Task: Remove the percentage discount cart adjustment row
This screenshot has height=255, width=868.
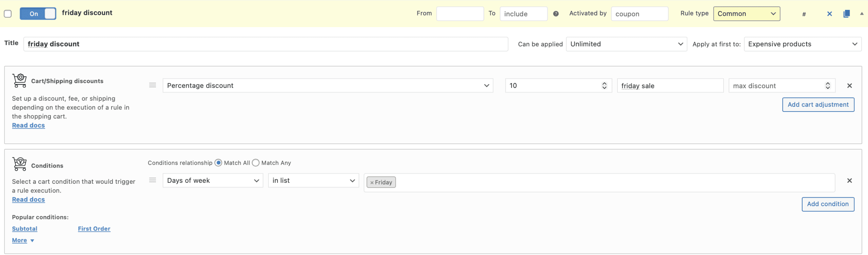Action: coord(849,86)
